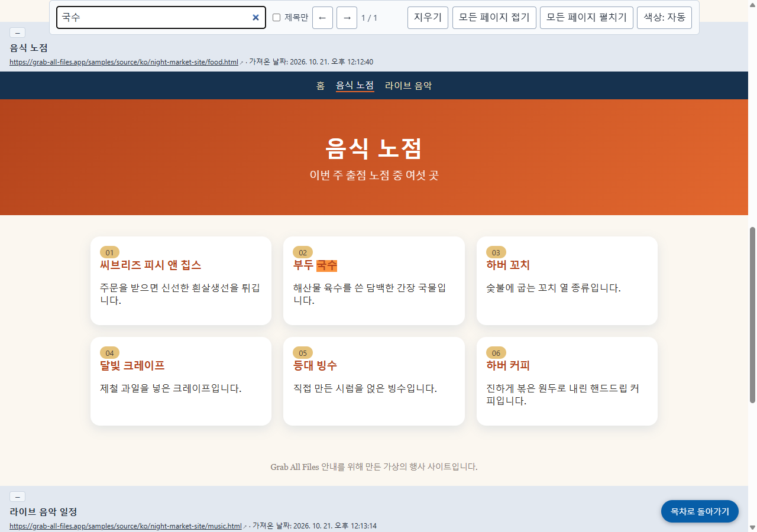Image resolution: width=757 pixels, height=532 pixels.
Task: Go to the previous search match arrow
Action: (x=322, y=18)
